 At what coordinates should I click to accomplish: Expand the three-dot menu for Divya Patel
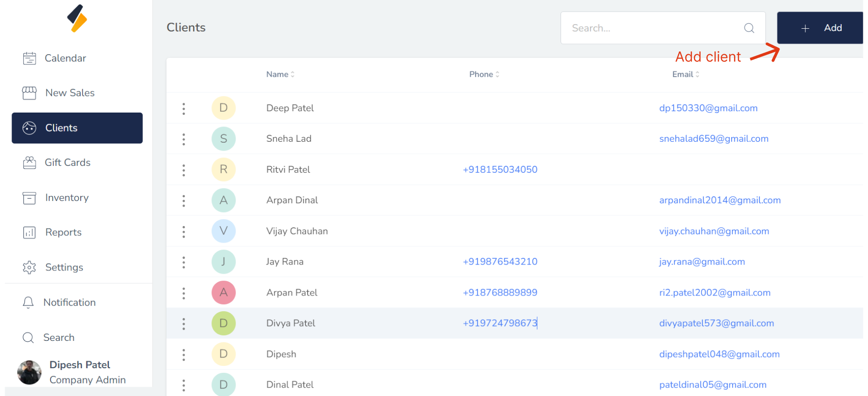click(184, 324)
